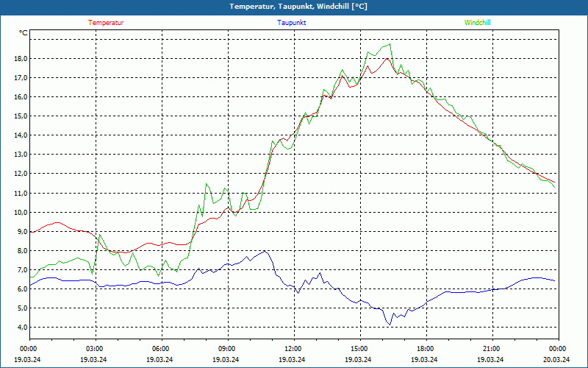Click the green Windchill legend label

[x=477, y=23]
